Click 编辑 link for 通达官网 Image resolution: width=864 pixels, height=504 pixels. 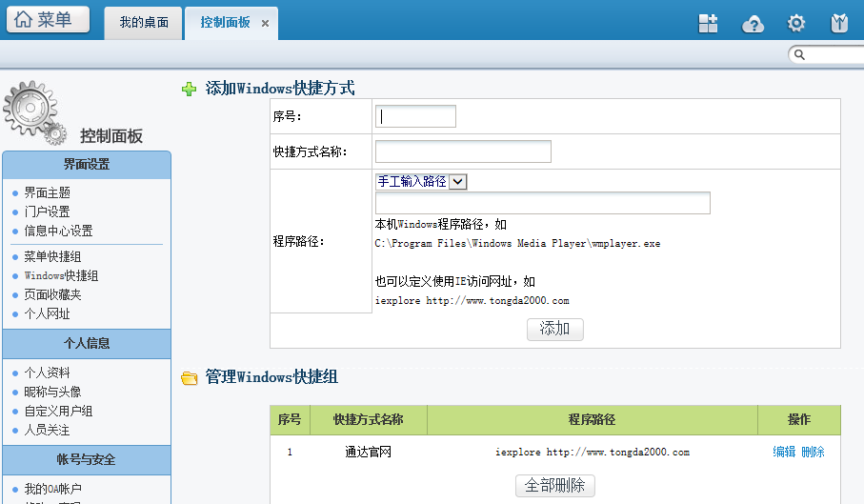tap(783, 452)
